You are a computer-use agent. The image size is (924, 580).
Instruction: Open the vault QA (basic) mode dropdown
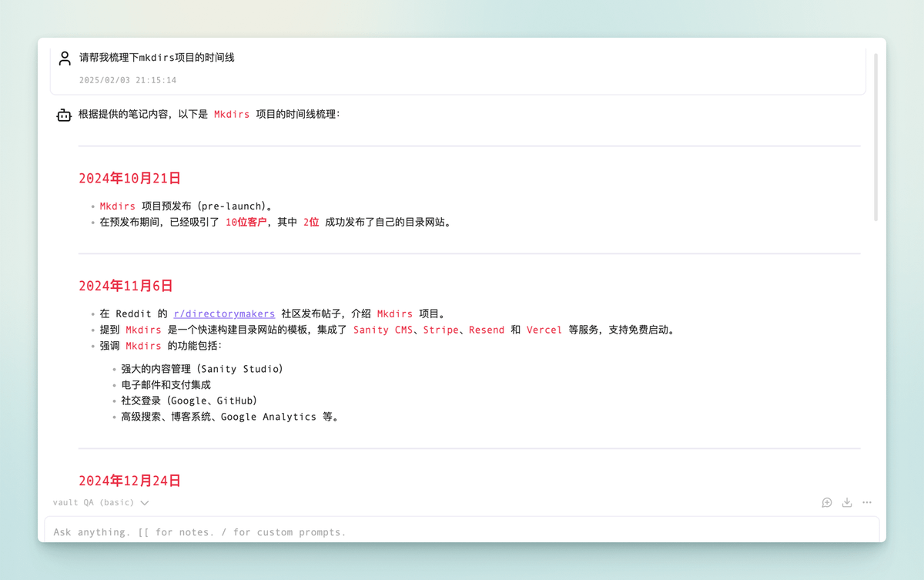[101, 502]
